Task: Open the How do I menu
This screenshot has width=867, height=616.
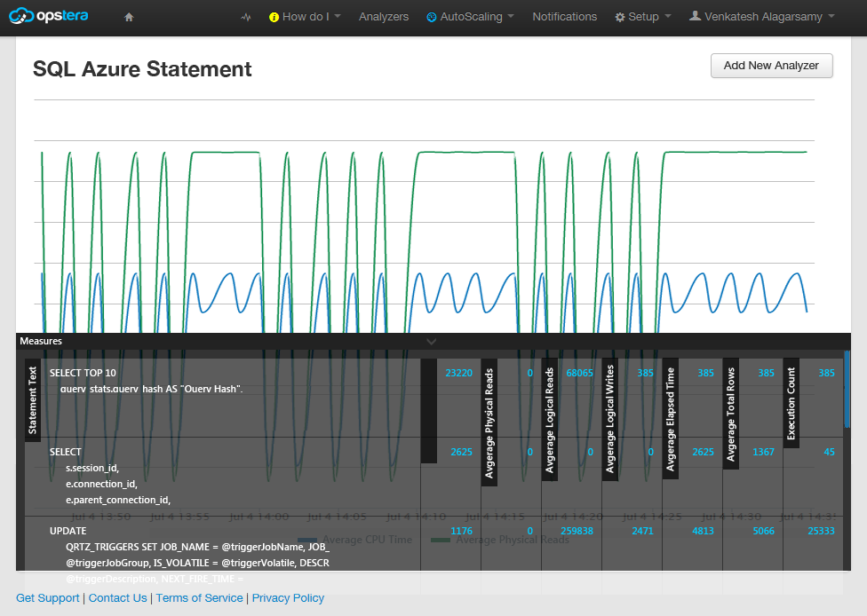Action: (x=306, y=17)
